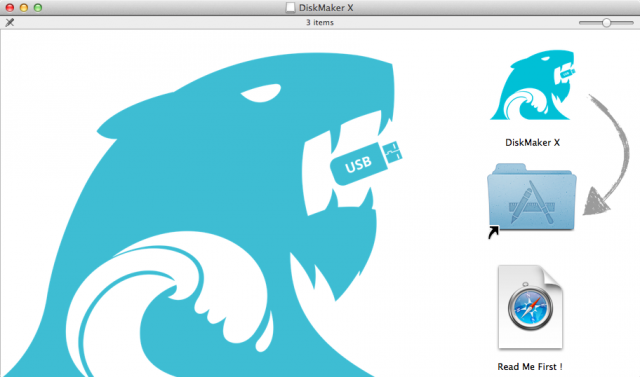Viewport: 640px width, 377px height.
Task: Click the alias arrow badge on Applications folder
Action: (x=493, y=232)
